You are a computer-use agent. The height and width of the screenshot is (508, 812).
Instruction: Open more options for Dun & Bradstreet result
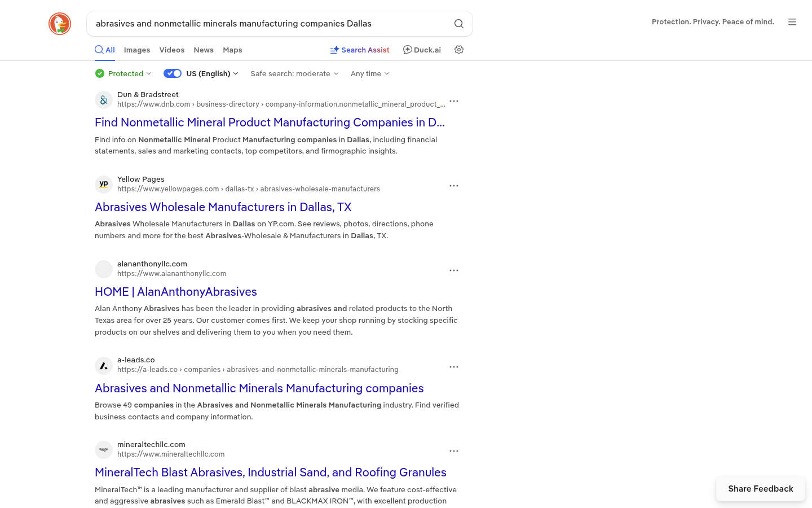(x=454, y=101)
